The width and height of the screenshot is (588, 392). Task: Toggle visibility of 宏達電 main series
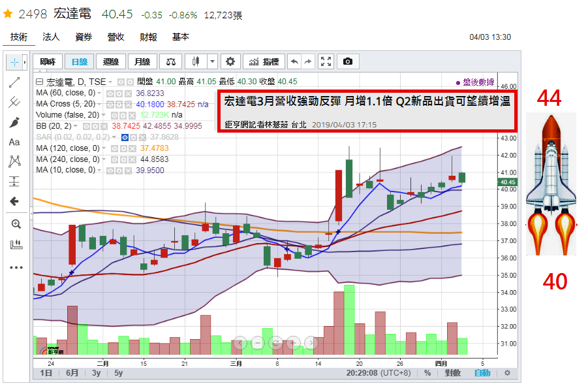coord(121,82)
